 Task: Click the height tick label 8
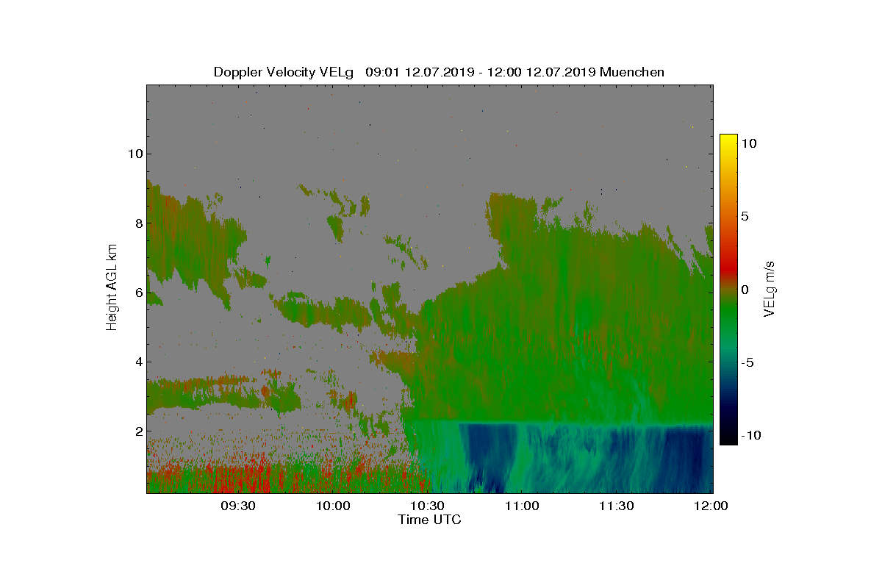pyautogui.click(x=137, y=223)
